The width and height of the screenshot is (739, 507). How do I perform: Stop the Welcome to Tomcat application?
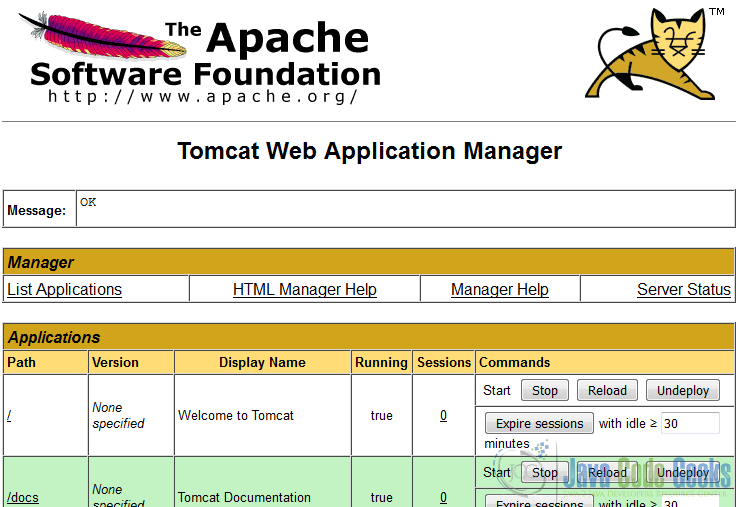(x=545, y=391)
